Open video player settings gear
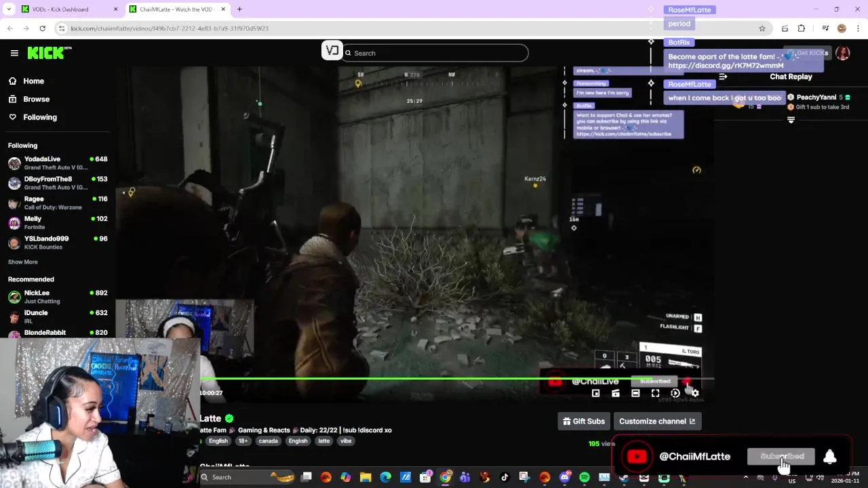This screenshot has width=868, height=488. coord(695,393)
